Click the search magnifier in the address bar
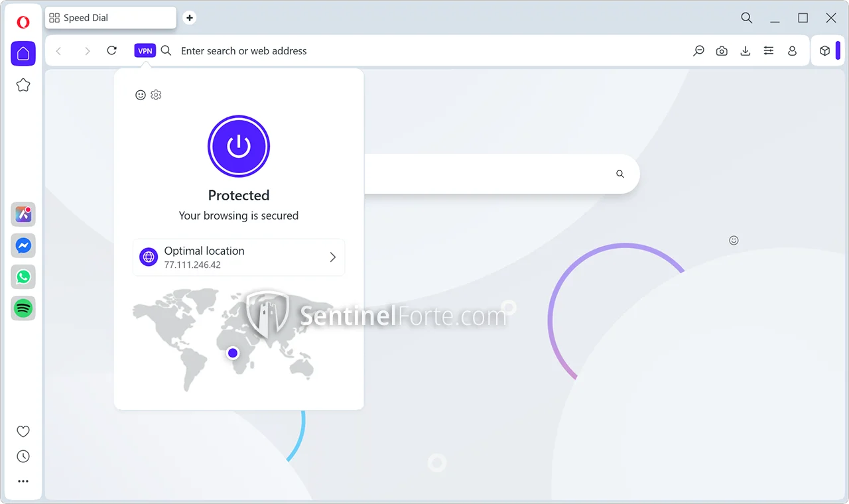849x504 pixels. [166, 50]
